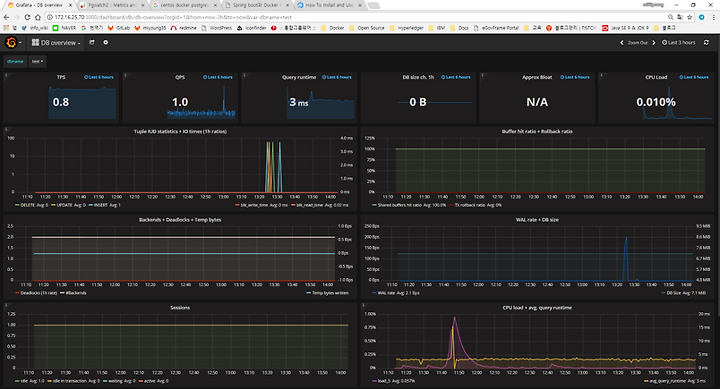The image size is (720, 389).
Task: Switch to the centos docker postgres tab
Action: pos(184,5)
